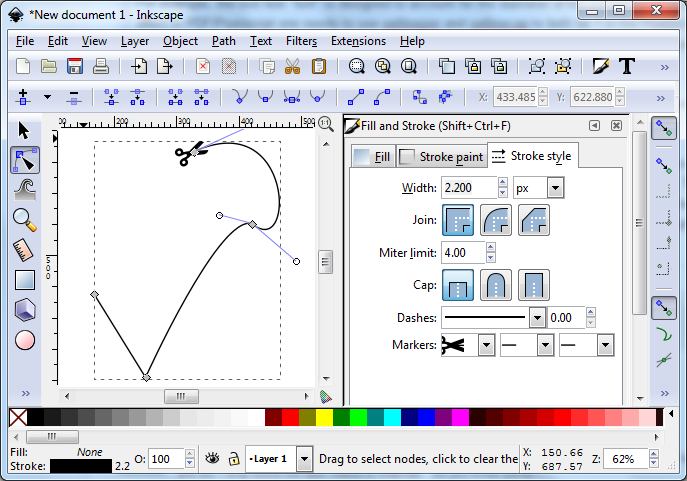This screenshot has height=481, width=687.
Task: Click the Paste clipboard icon
Action: coord(319,67)
